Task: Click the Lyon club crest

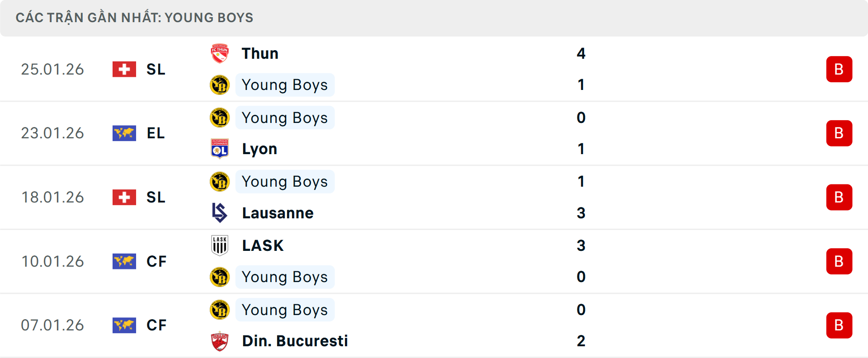Action: tap(220, 149)
